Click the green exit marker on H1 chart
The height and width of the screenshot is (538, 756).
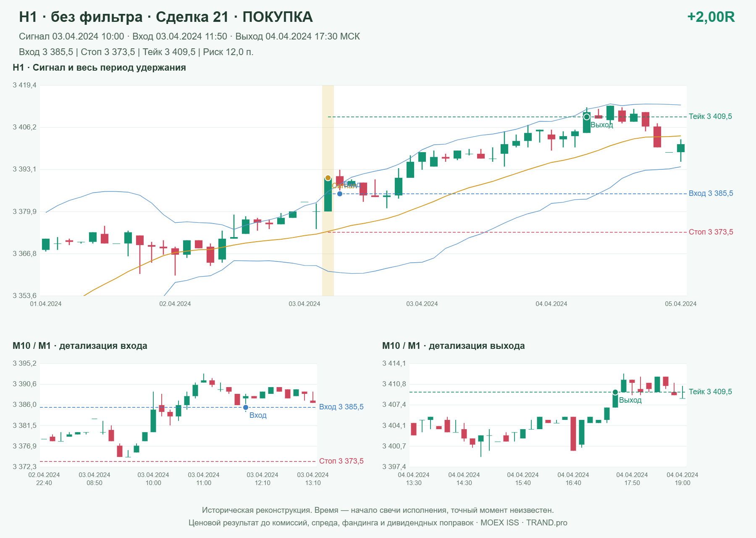587,117
